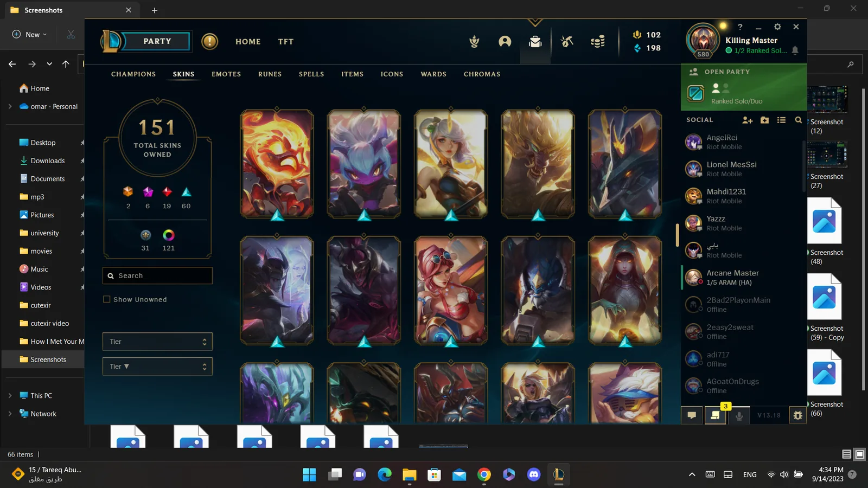Open the Items tab
This screenshot has height=488, width=868.
point(352,74)
